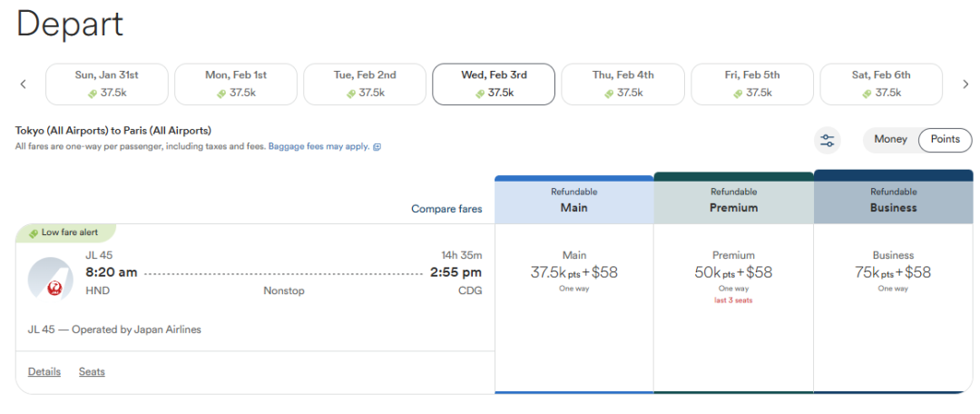Screen dimensions: 980x414
Task: Click Refundable Business column header
Action: pos(893,197)
